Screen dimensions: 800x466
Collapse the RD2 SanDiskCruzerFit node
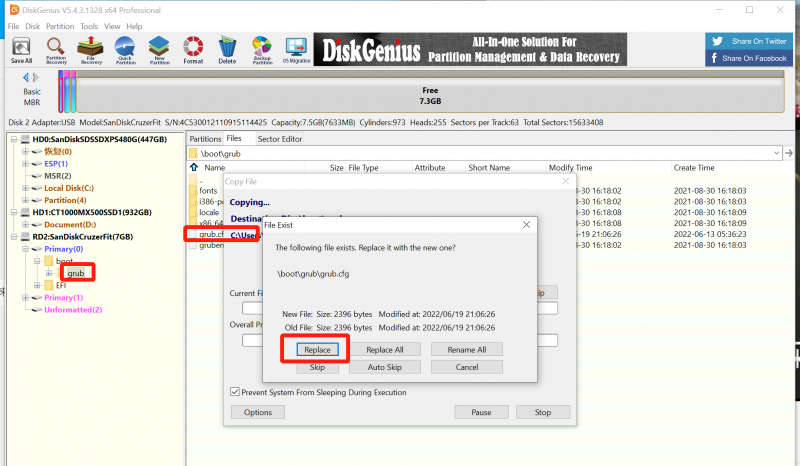[14, 237]
